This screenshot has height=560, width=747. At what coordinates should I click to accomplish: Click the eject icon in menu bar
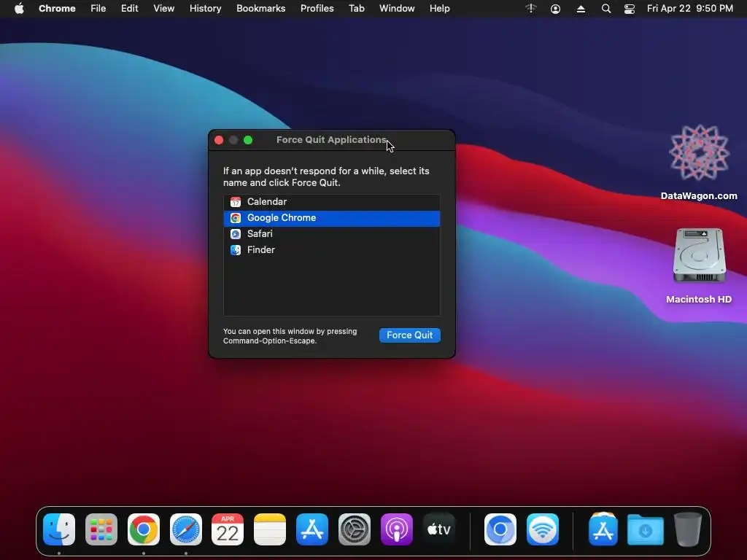[x=581, y=9]
